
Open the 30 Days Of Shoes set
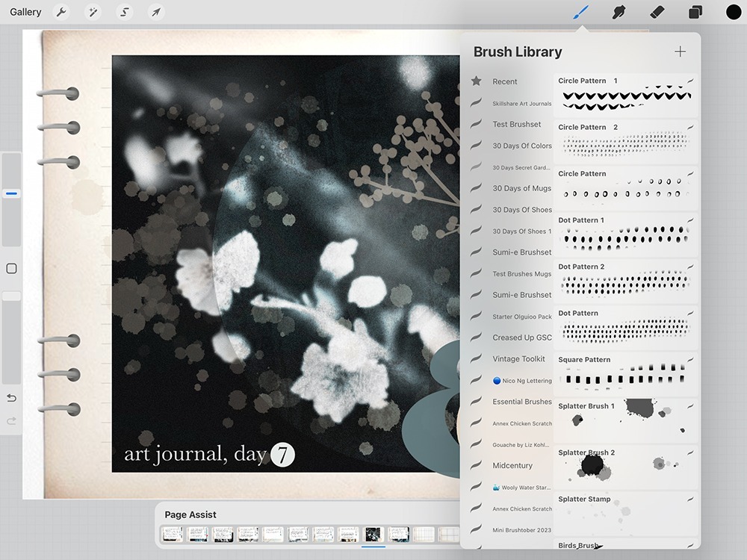[522, 210]
